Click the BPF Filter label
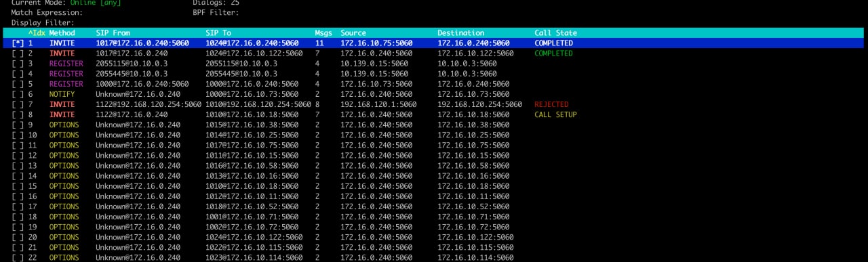The height and width of the screenshot is (262, 868). click(216, 12)
